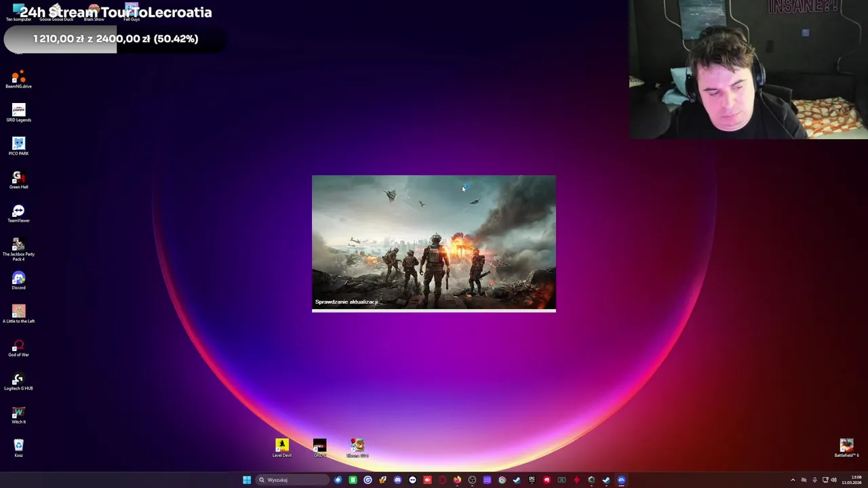Open the Kosz recycle bin
Image resolution: width=868 pixels, height=488 pixels.
coord(18,448)
